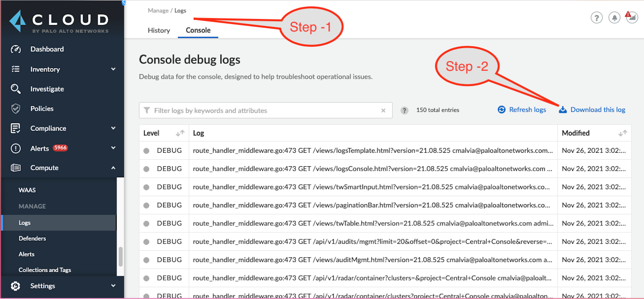This screenshot has height=299, width=644.
Task: Expand the Inventory sidebar menu
Action: [x=113, y=69]
